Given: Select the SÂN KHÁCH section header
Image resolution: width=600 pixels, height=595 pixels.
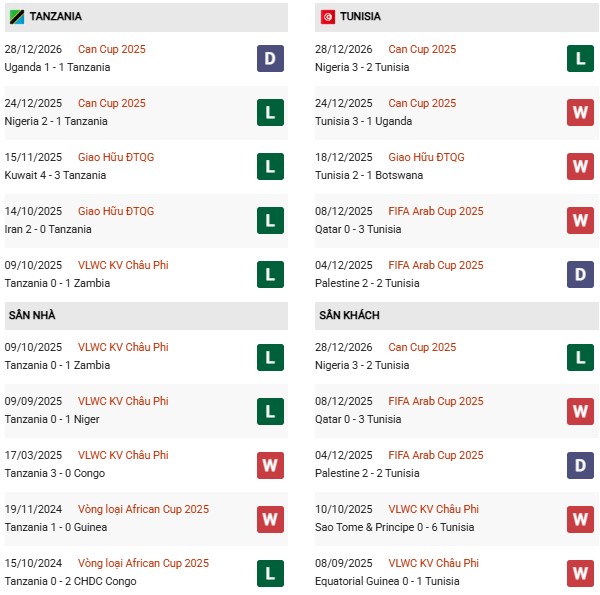Looking at the screenshot, I should pos(352,315).
